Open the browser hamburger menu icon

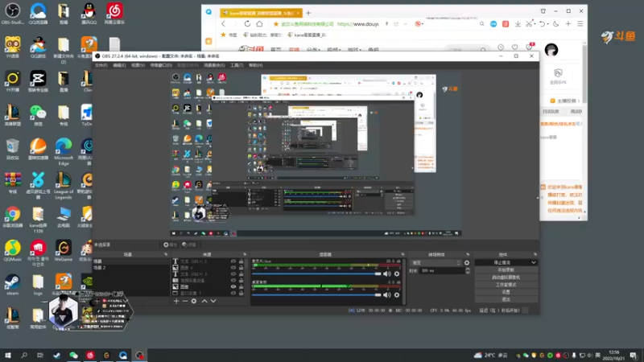click(x=580, y=24)
